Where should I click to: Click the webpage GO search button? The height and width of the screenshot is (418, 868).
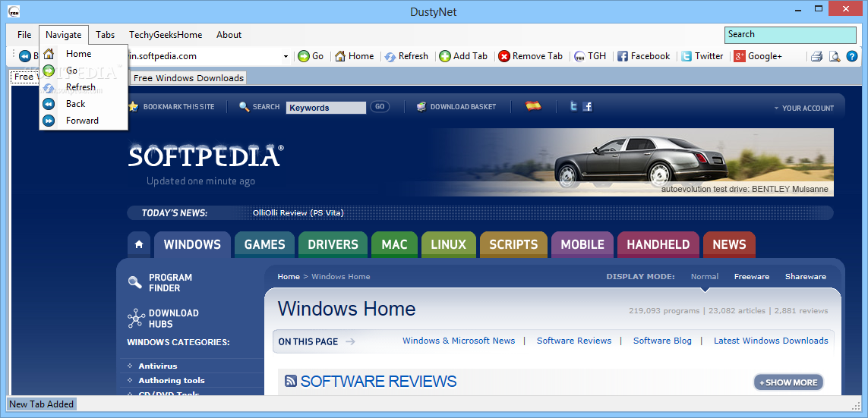click(380, 107)
